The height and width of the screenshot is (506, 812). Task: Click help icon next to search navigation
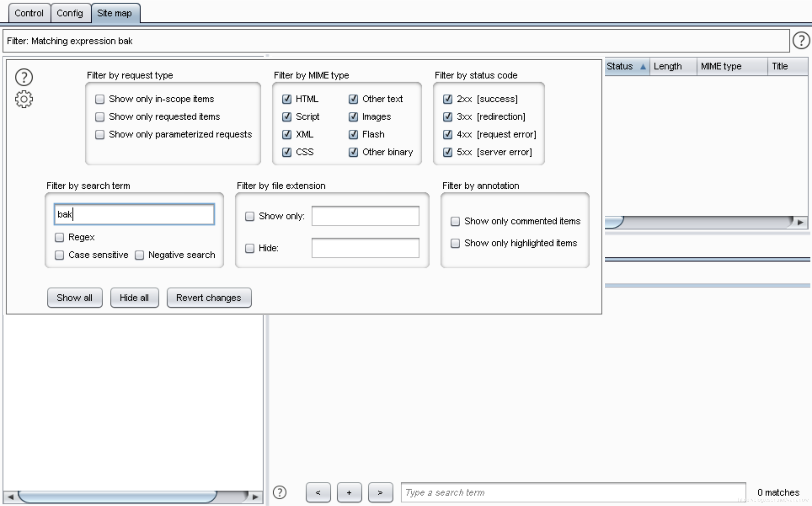(279, 492)
